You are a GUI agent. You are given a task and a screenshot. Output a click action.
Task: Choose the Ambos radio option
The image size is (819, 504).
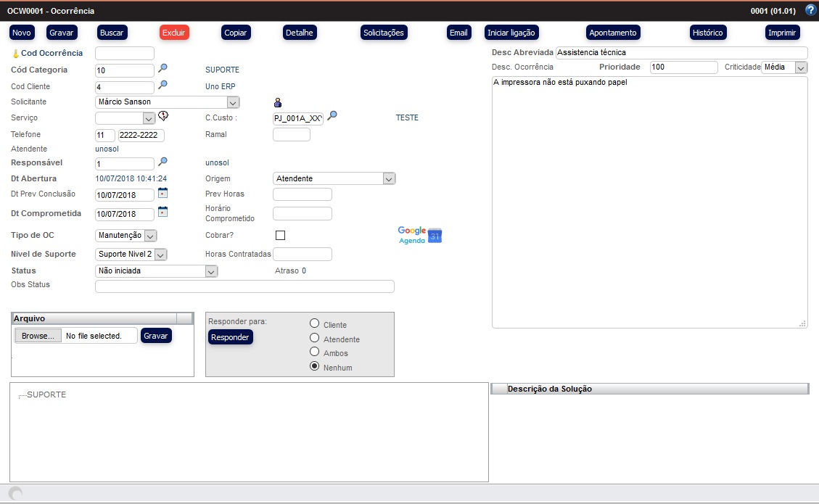[x=315, y=352]
